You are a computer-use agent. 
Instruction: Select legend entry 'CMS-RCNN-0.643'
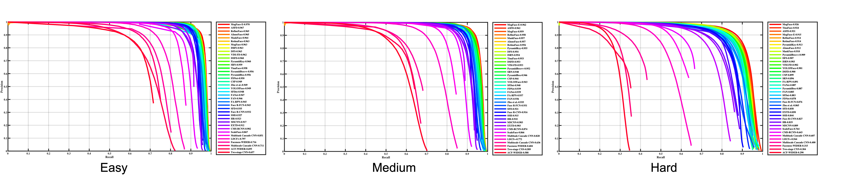(792, 132)
